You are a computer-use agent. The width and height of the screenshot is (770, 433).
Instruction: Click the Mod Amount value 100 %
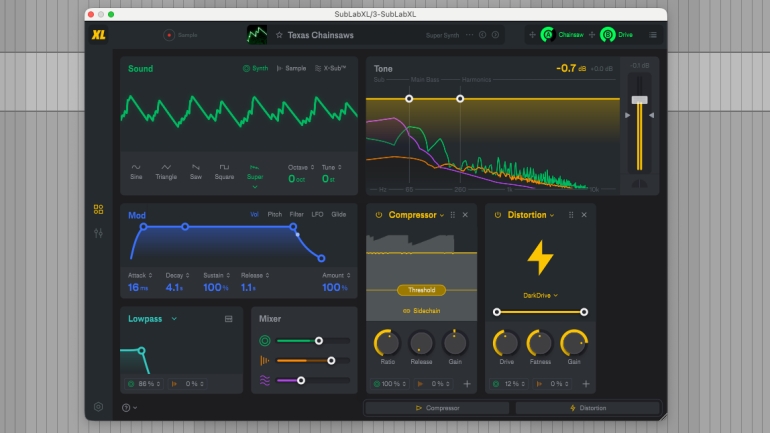tap(335, 288)
